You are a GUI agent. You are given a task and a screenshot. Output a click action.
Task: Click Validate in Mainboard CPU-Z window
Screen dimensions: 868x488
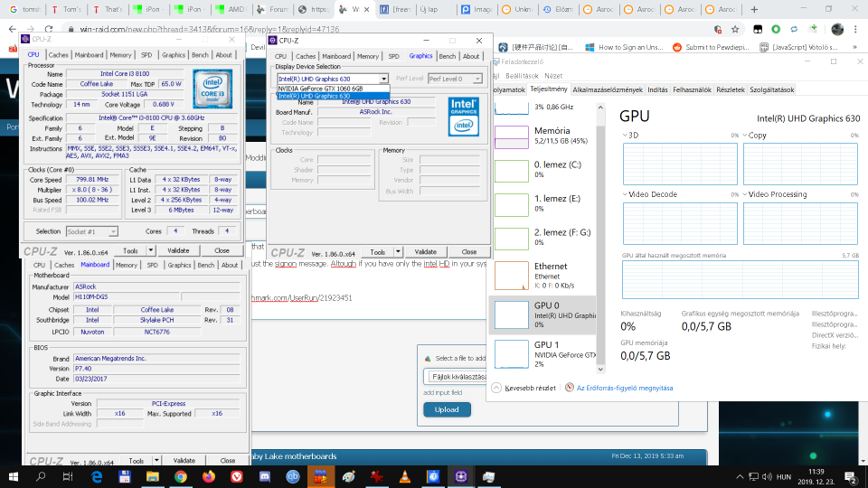click(184, 460)
